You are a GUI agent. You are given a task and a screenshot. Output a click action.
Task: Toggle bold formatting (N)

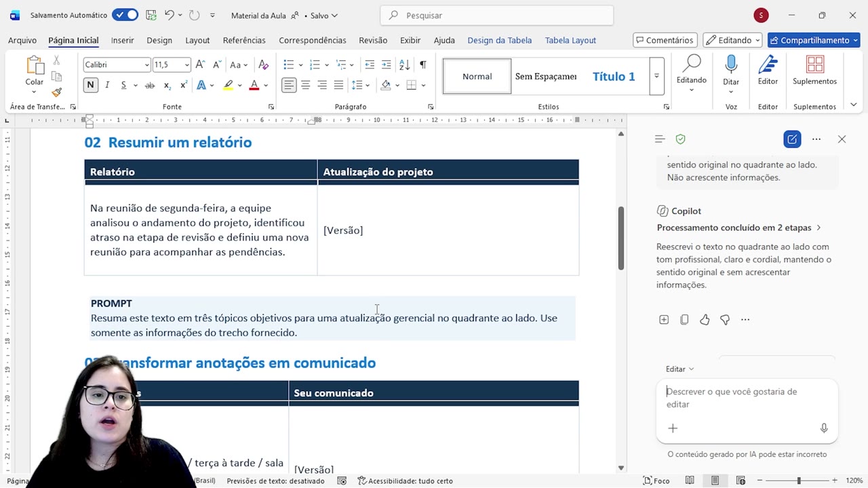point(90,85)
